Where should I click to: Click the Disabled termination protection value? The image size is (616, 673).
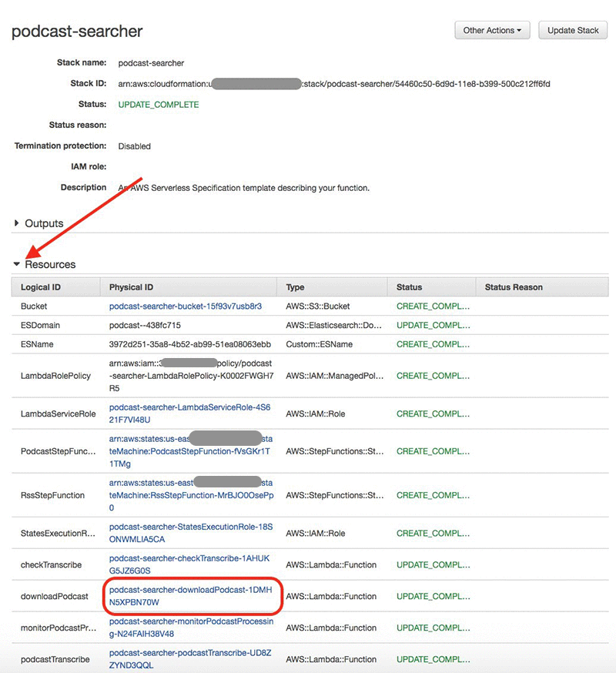(134, 146)
